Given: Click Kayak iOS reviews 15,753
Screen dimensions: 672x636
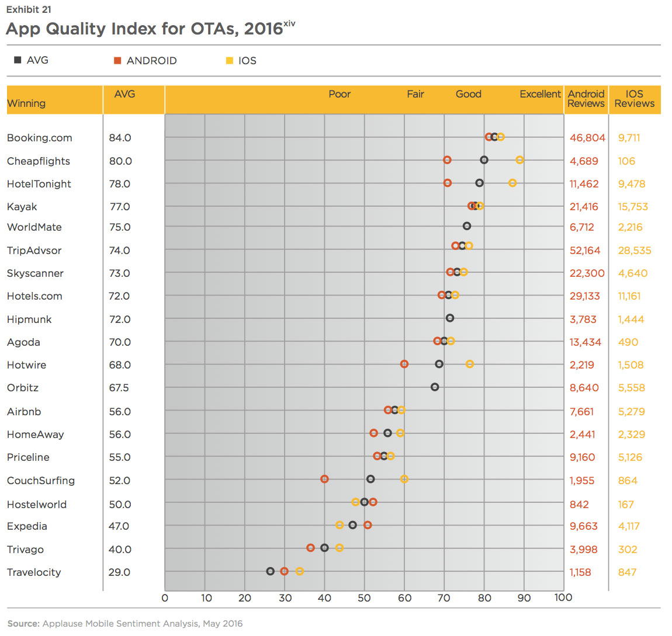Looking at the screenshot, I should tap(633, 207).
